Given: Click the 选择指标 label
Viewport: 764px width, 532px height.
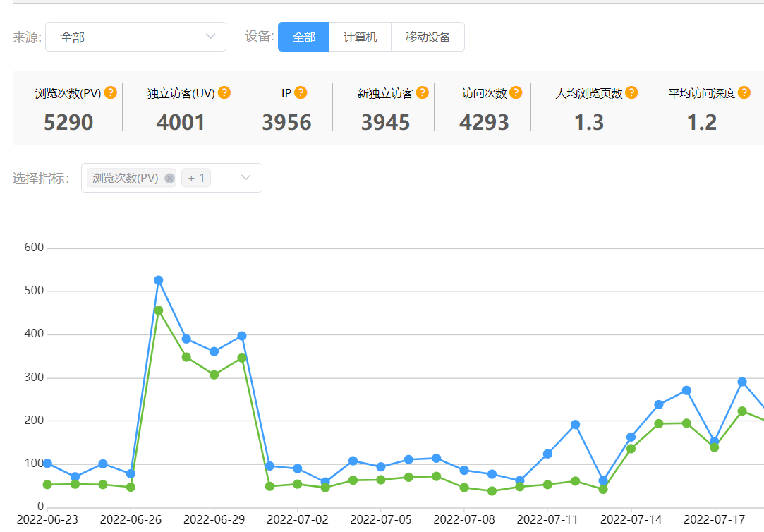Looking at the screenshot, I should pos(40,179).
